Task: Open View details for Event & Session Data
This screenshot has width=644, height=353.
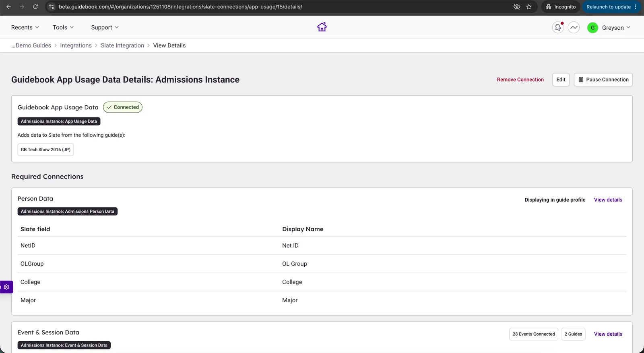Action: pyautogui.click(x=608, y=334)
